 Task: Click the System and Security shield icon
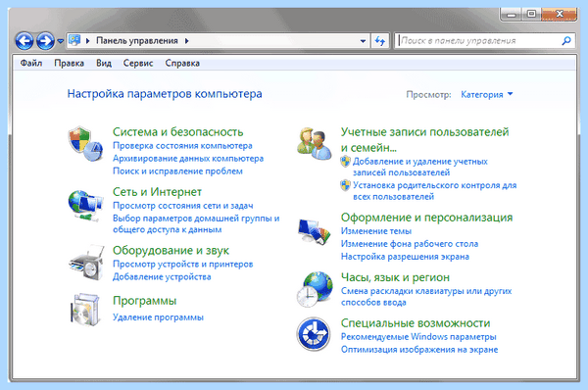click(x=85, y=144)
